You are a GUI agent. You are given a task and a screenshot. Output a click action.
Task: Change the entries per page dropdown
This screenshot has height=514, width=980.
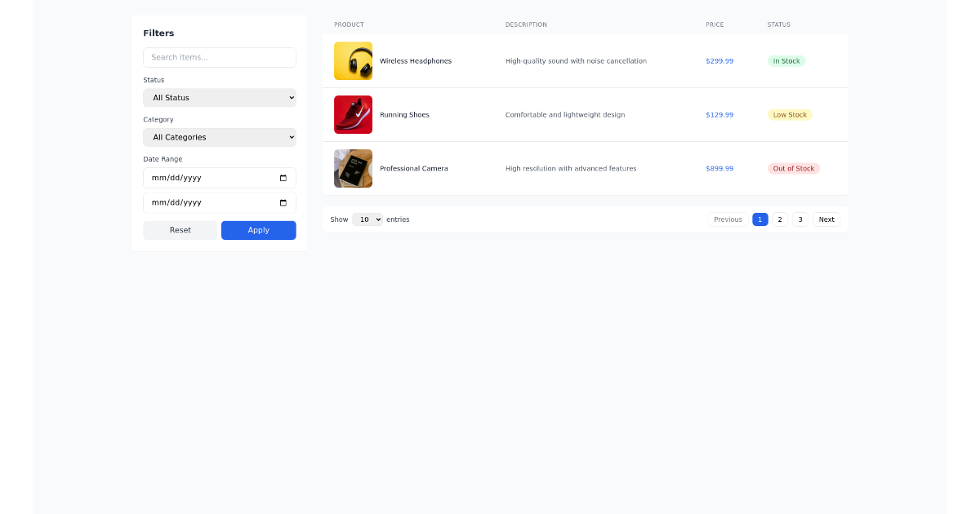click(x=367, y=219)
